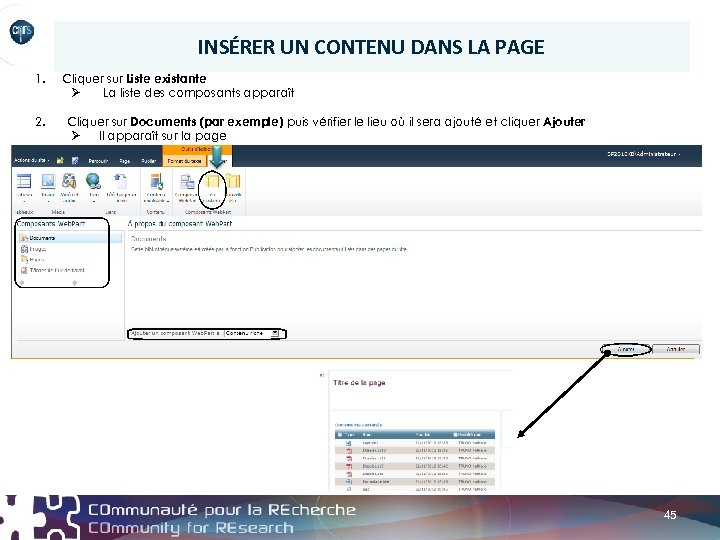
Task: Switch to the Parcourir tab
Action: [x=98, y=161]
